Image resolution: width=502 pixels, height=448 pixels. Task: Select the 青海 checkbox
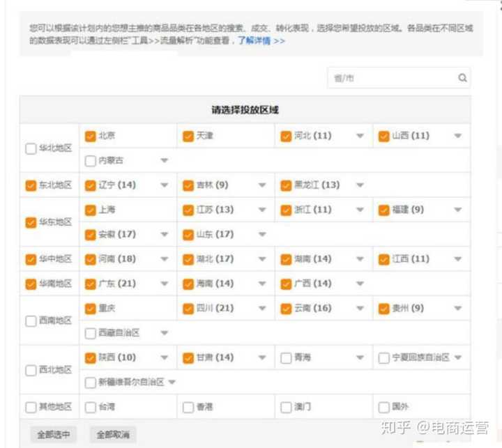click(286, 358)
